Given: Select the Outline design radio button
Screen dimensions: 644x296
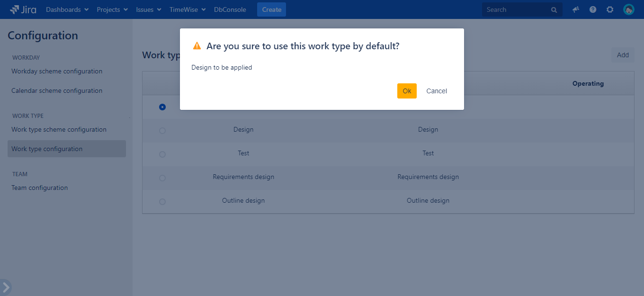Looking at the screenshot, I should tap(162, 202).
